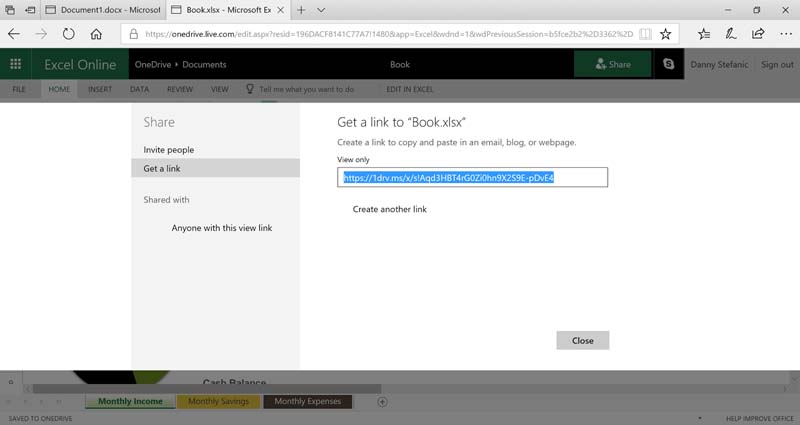Screen dimensions: 800x425
Task: Switch to Monthly Expenses sheet
Action: [308, 402]
